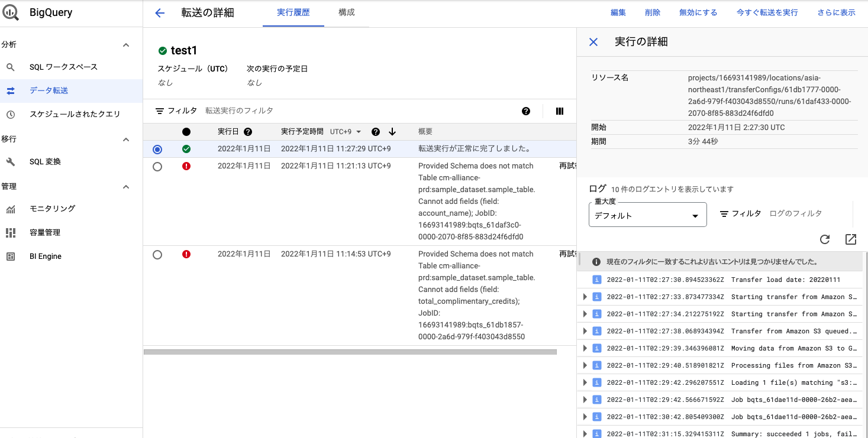
Task: Click the back arrow to leave 転送の詳細
Action: pos(159,12)
